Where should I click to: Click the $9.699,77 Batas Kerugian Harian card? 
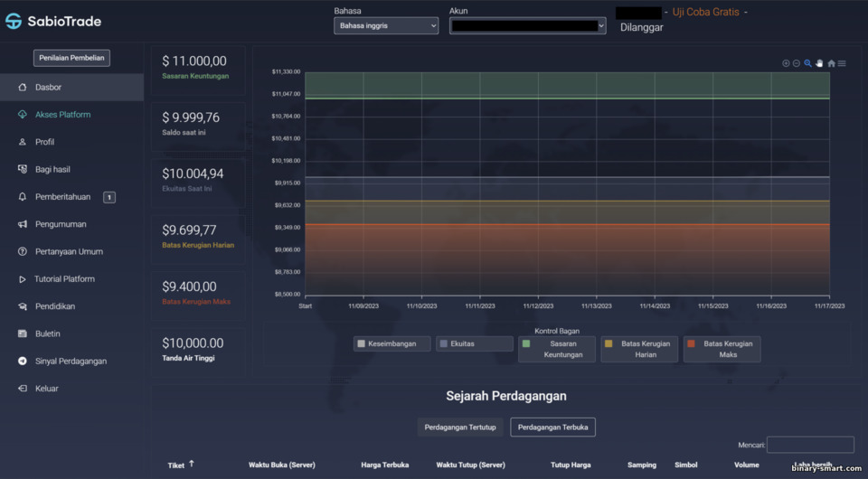198,239
